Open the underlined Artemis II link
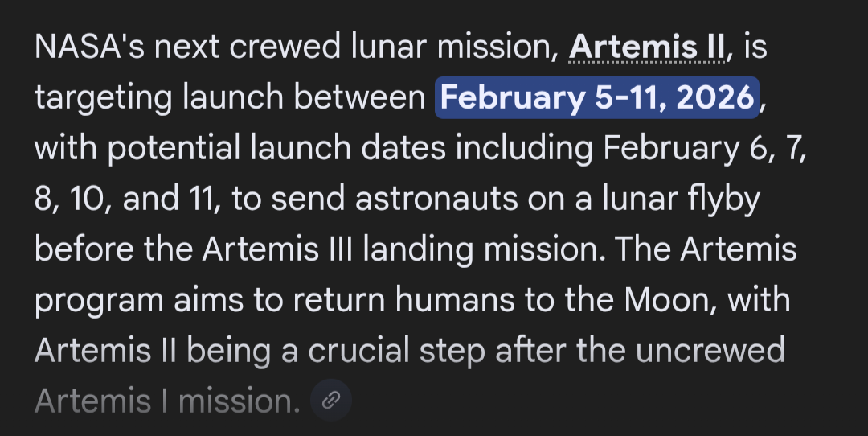 (x=647, y=48)
